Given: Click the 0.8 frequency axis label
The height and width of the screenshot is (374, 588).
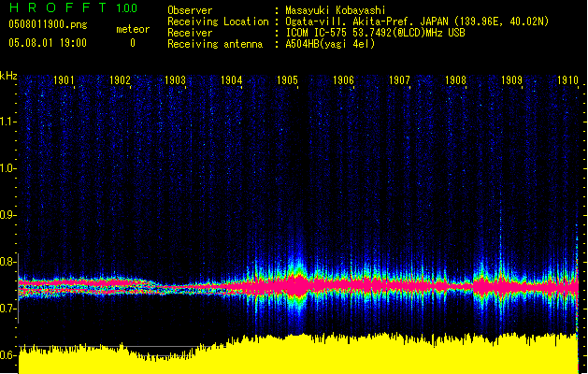Looking at the screenshot, I should pos(8,262).
